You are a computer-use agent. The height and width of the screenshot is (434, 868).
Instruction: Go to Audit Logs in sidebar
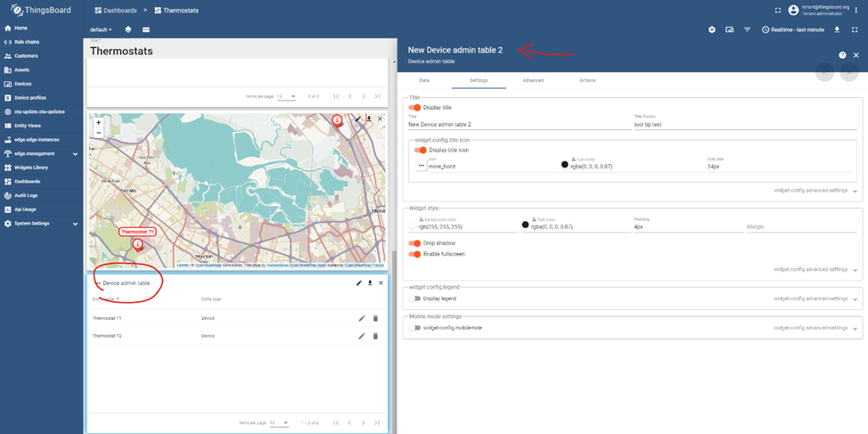42,195
